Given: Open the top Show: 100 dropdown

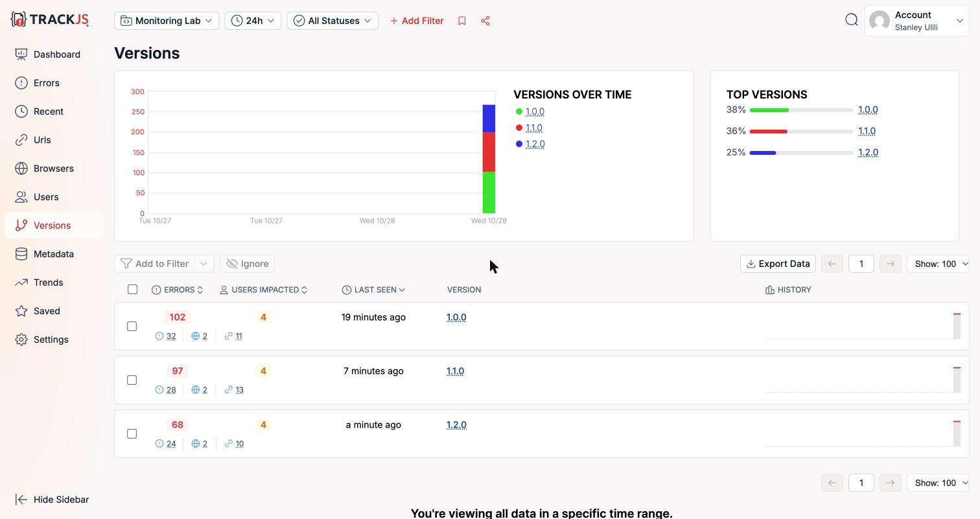Looking at the screenshot, I should [939, 264].
